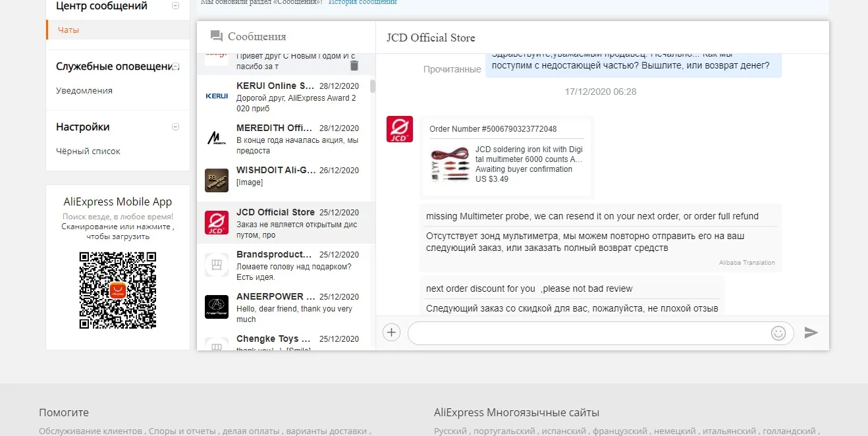Click the conversation list scrollbar
This screenshot has height=436, width=868.
[373, 86]
